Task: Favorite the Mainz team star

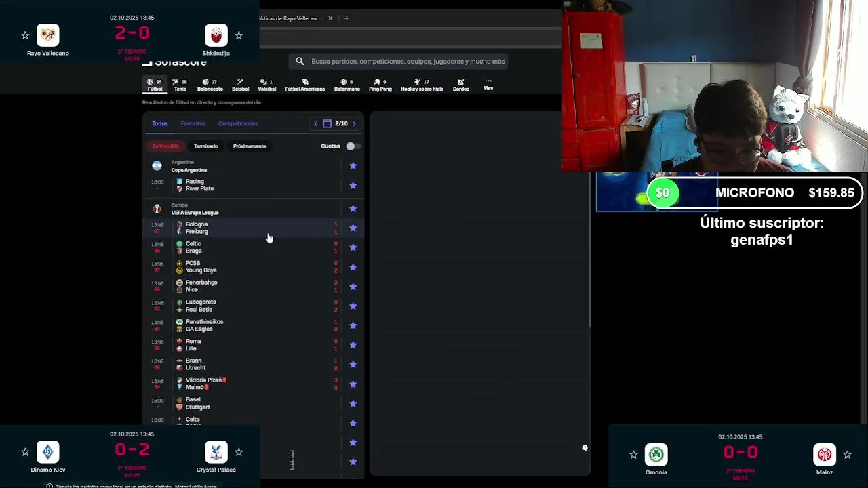Action: (x=847, y=455)
